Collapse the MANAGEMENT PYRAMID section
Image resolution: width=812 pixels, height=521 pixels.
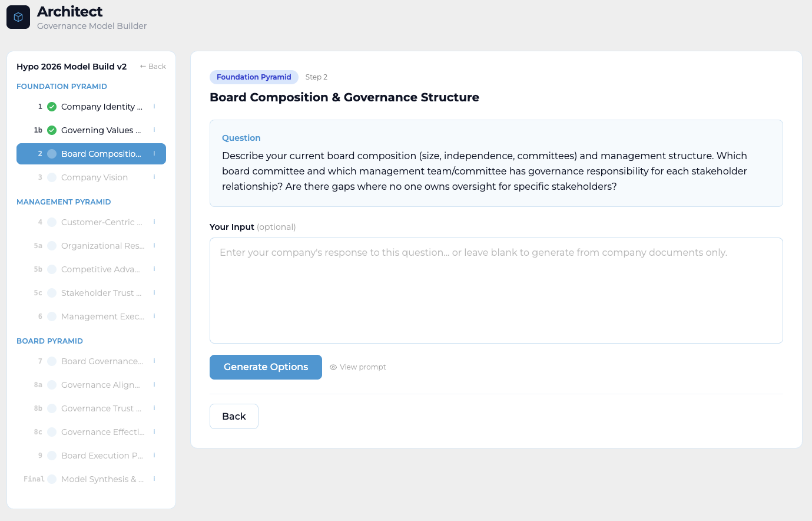click(x=64, y=202)
